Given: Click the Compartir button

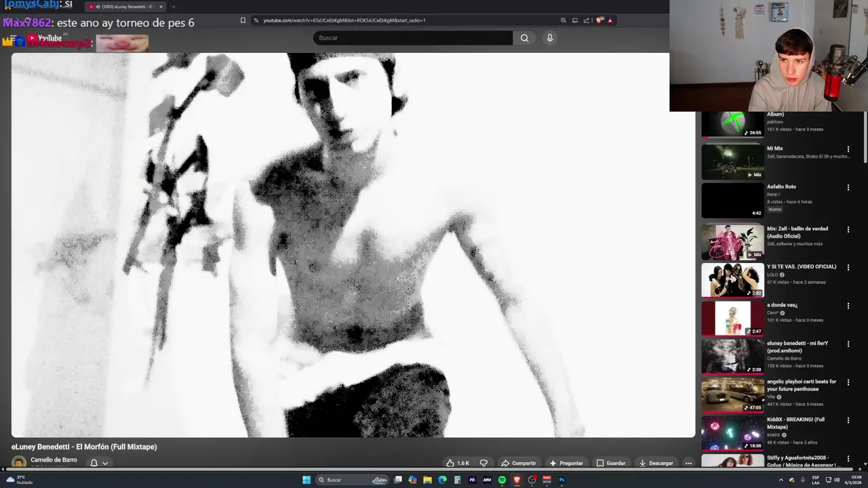Looking at the screenshot, I should coord(518,463).
